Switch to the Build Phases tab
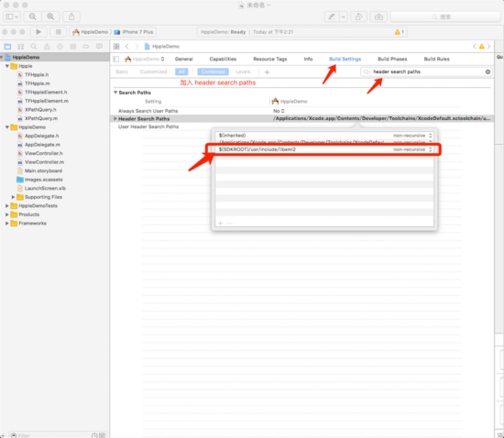The width and height of the screenshot is (504, 438). tap(392, 59)
